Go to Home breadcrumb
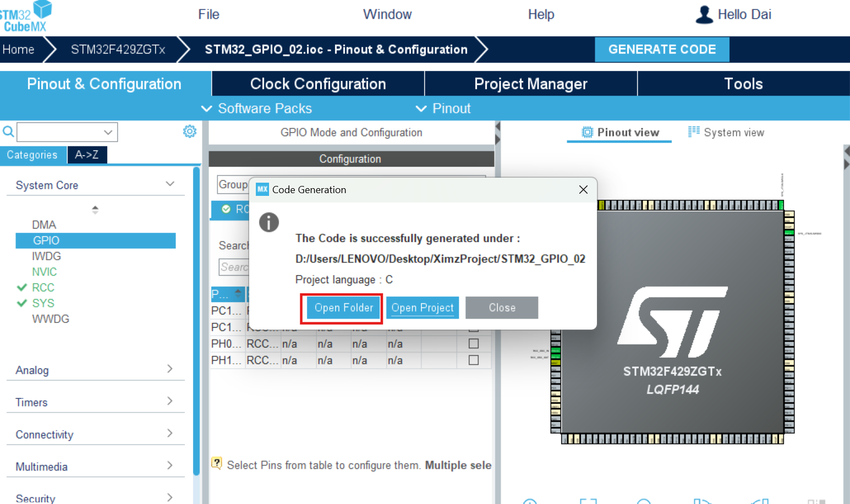Viewport: 850px width, 504px height. click(x=19, y=50)
